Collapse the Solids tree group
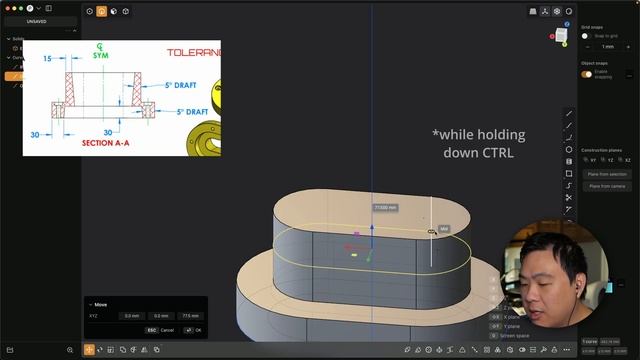 point(9,39)
